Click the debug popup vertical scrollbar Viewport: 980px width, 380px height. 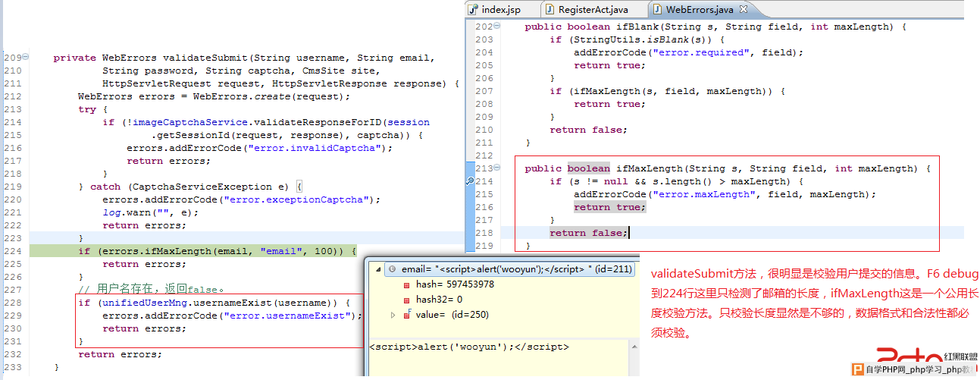[633, 356]
